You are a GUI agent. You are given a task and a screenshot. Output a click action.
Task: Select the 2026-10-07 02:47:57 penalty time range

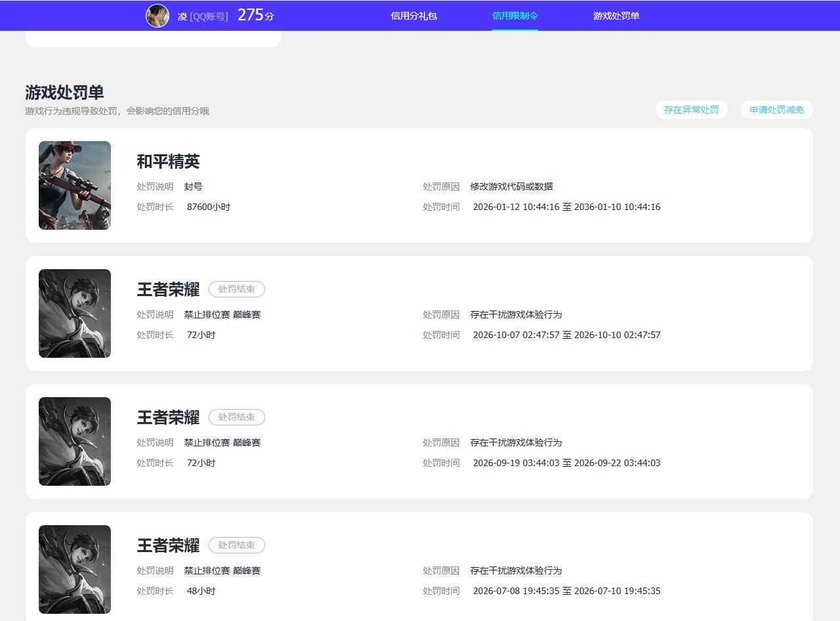[x=566, y=335]
